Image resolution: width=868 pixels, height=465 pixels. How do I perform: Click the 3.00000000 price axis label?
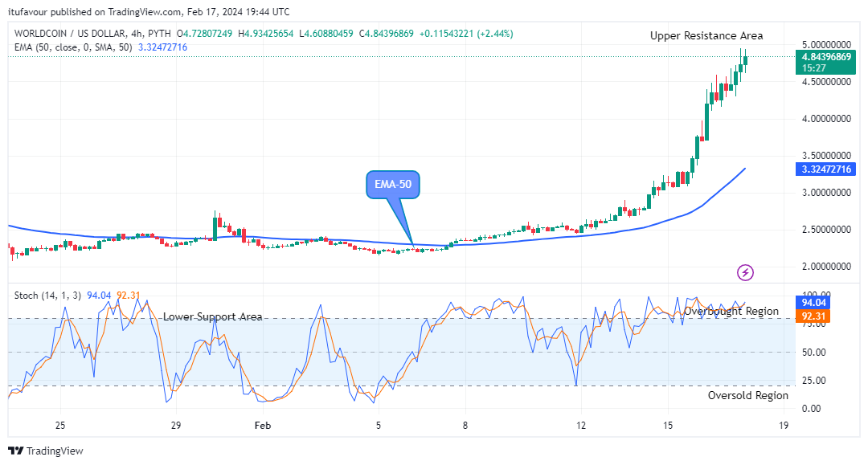point(826,193)
